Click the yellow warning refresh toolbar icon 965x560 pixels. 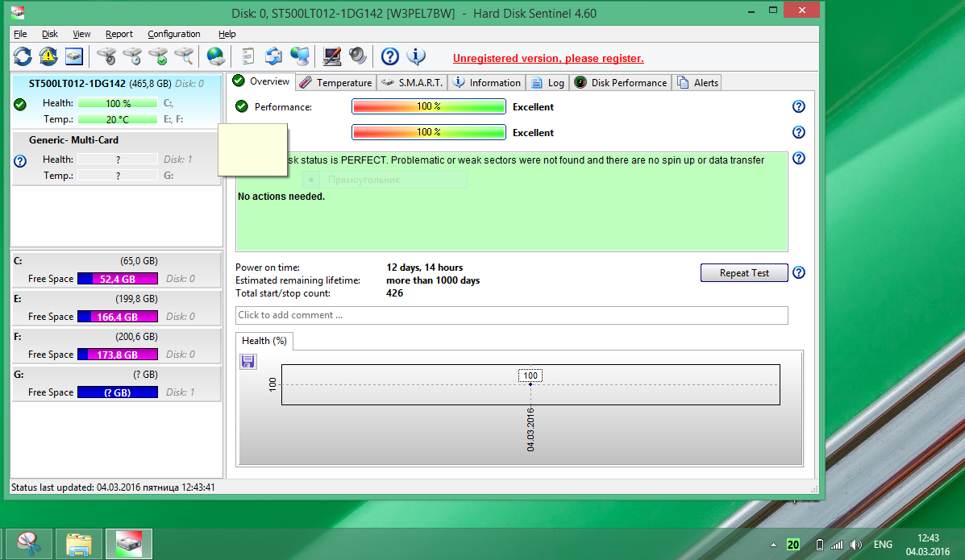[48, 56]
